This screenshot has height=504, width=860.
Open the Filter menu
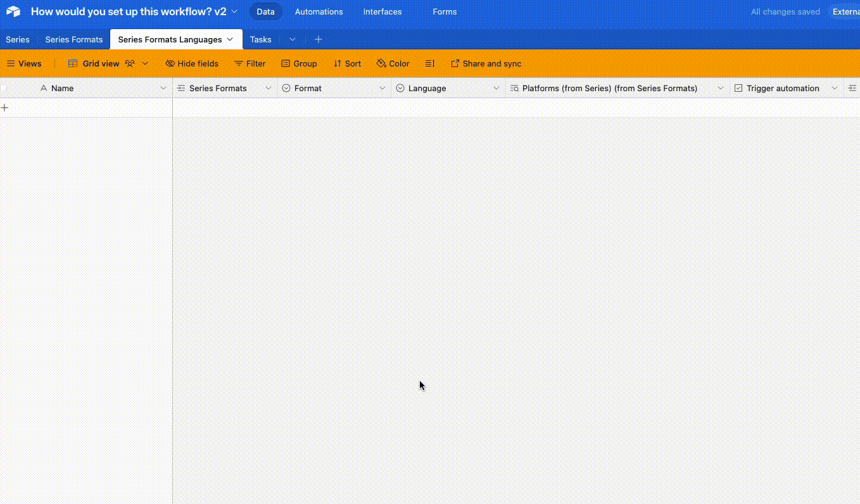pos(250,63)
